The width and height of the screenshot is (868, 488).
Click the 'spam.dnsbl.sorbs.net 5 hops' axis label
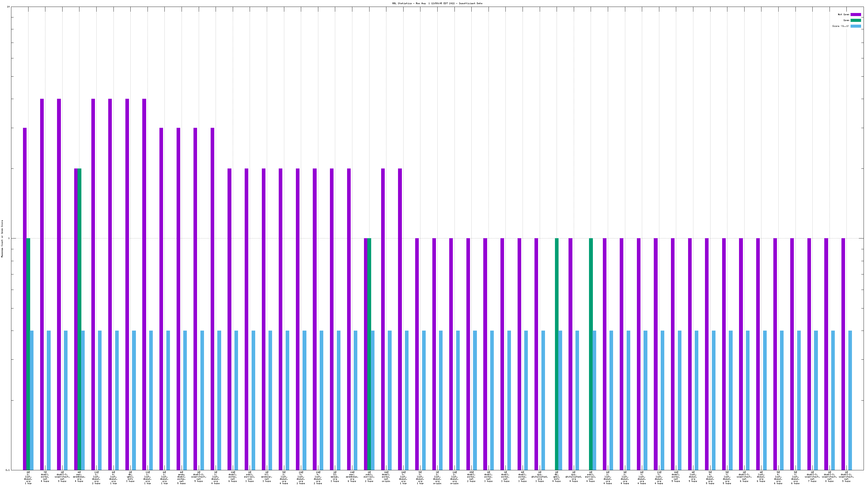181,477
